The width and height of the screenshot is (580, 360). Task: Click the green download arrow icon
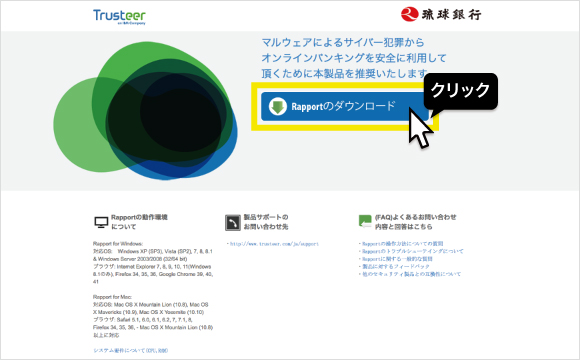click(277, 107)
